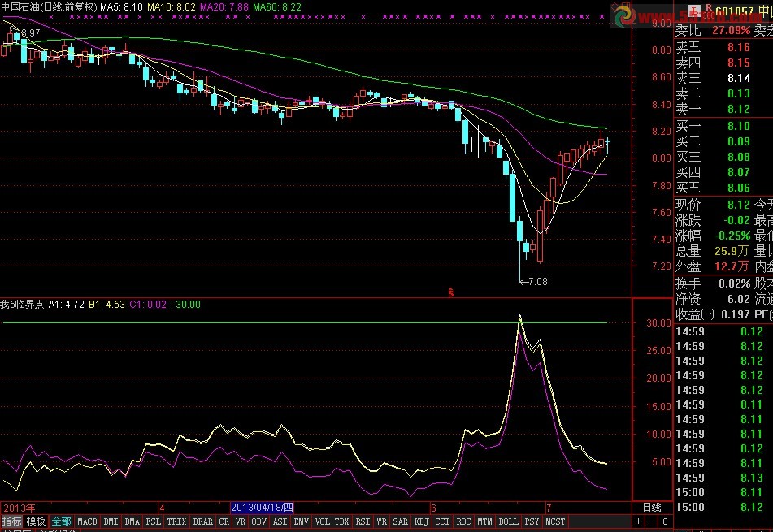Select the VR indicator tab

(x=240, y=521)
